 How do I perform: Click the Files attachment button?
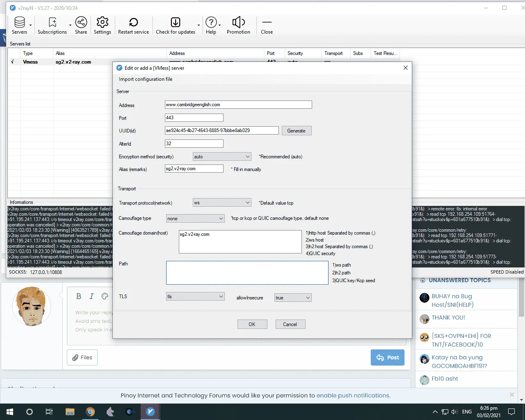point(82,357)
